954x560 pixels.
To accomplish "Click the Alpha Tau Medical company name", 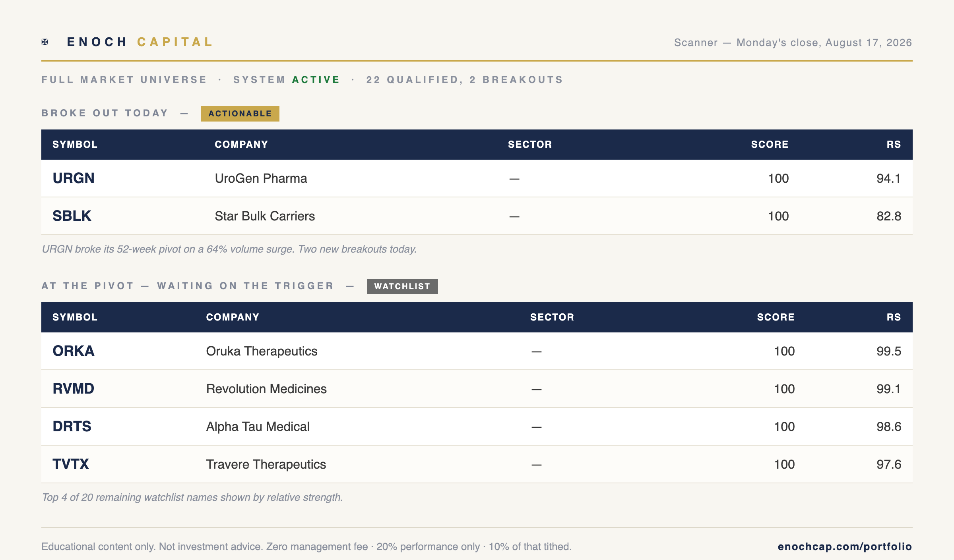I will tap(258, 427).
